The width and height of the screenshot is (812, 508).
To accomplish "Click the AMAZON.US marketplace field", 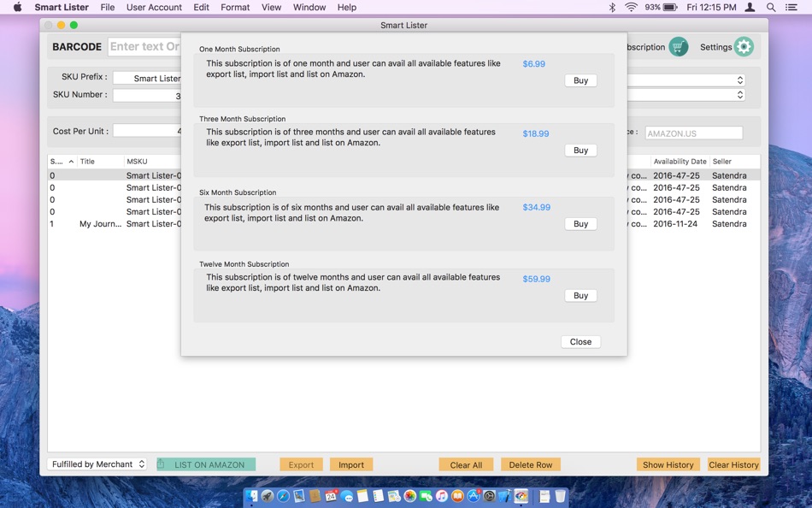I will pyautogui.click(x=693, y=133).
